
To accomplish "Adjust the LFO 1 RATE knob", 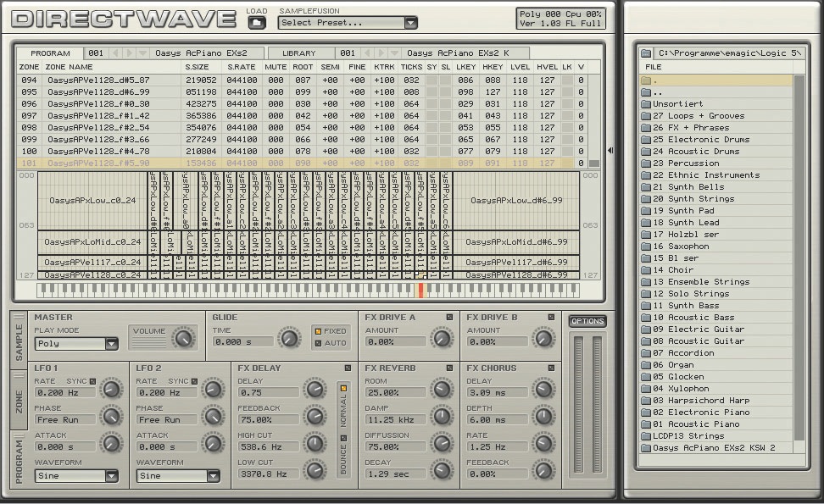I will point(111,389).
